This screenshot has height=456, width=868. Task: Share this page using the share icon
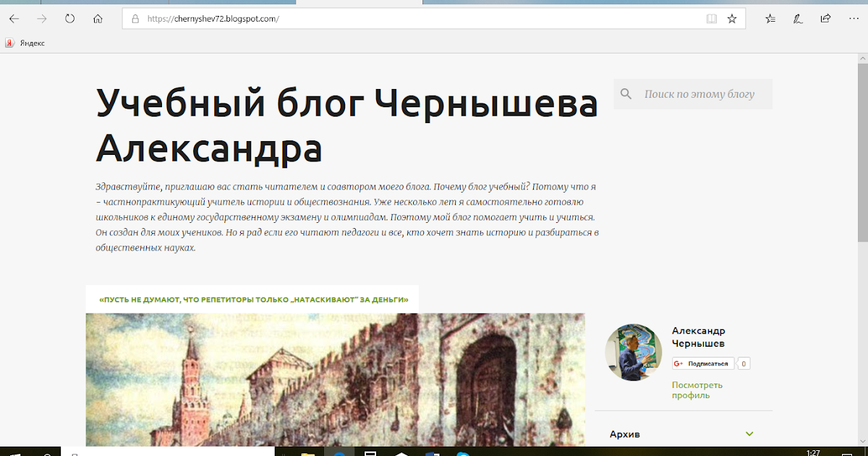(825, 19)
